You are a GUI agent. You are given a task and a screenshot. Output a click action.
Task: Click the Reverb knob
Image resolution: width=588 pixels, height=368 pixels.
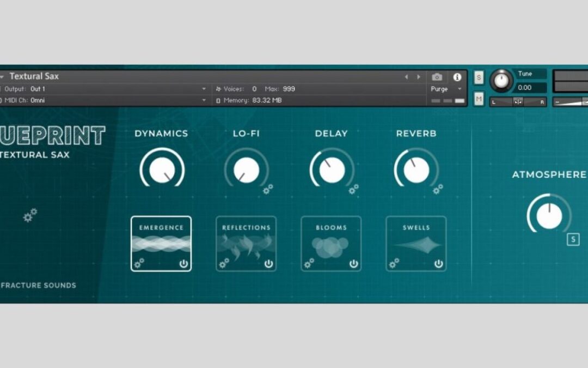point(416,170)
